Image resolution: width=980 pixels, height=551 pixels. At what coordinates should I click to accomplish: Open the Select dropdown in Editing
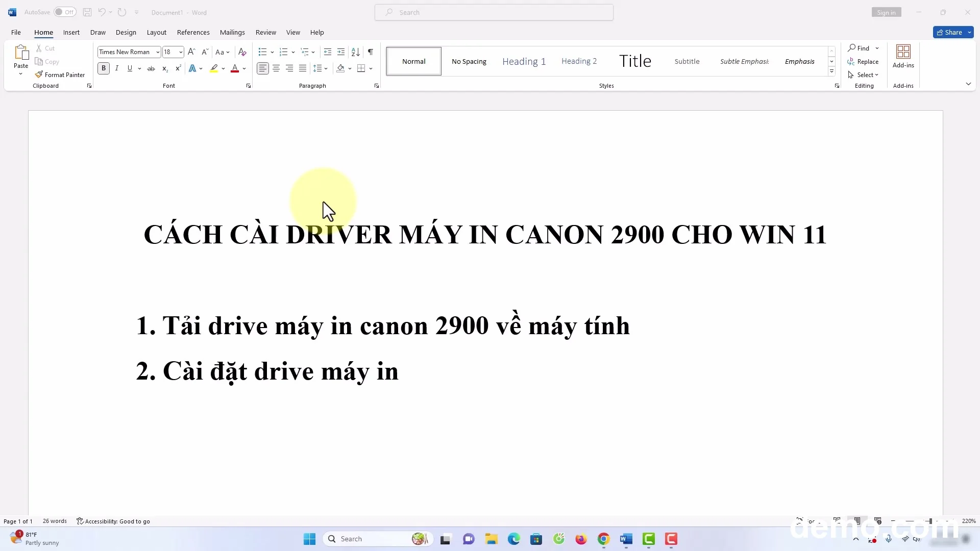pos(863,74)
